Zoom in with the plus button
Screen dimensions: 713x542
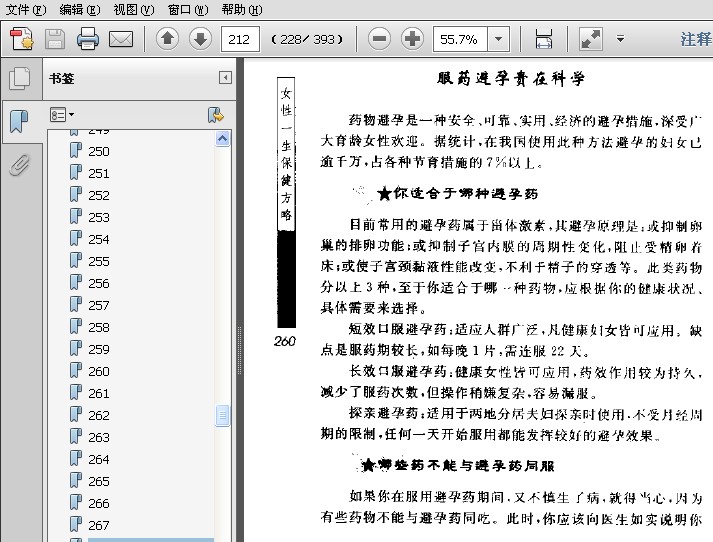(412, 39)
